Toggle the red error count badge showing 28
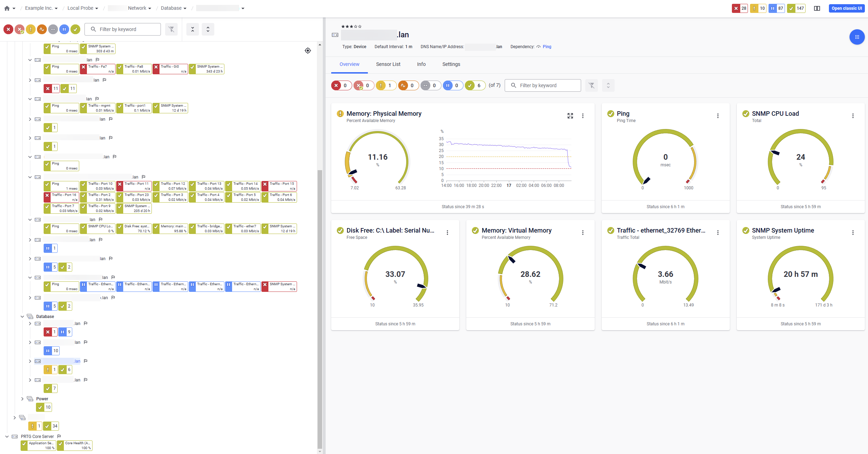The height and width of the screenshot is (454, 868). tap(740, 8)
